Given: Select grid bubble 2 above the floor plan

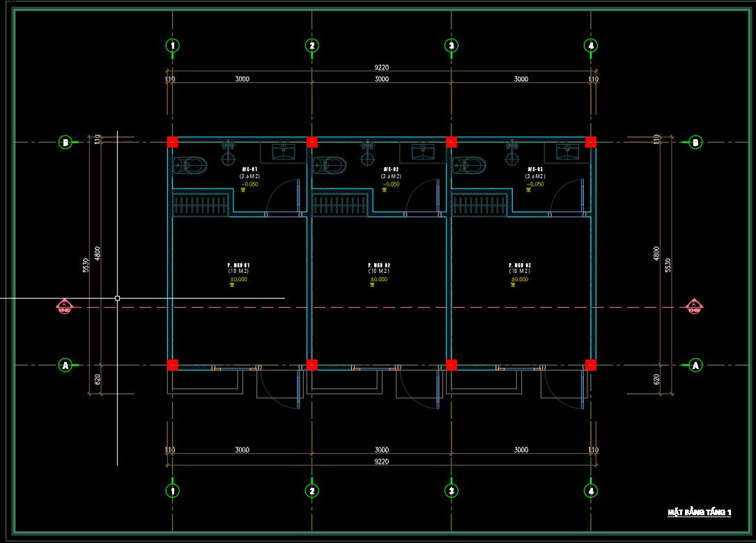Looking at the screenshot, I should point(312,45).
